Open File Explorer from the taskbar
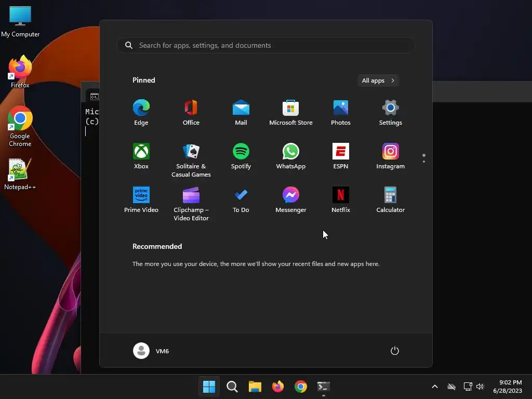 pos(255,387)
